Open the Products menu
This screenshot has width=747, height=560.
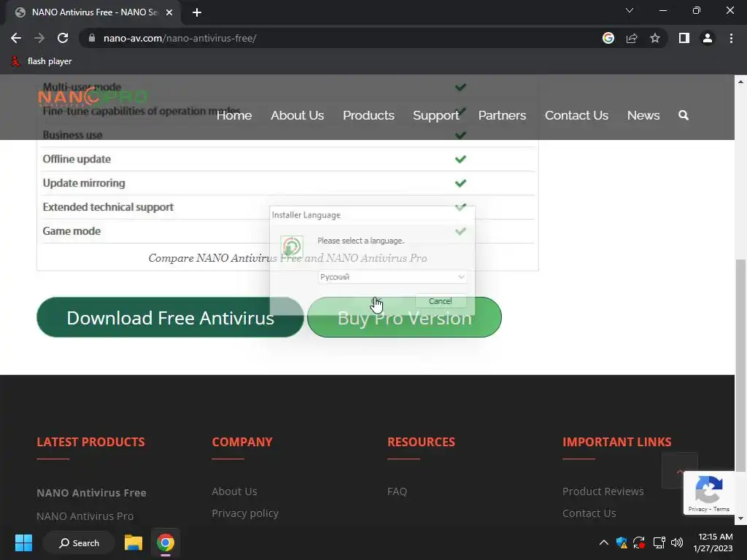point(368,115)
